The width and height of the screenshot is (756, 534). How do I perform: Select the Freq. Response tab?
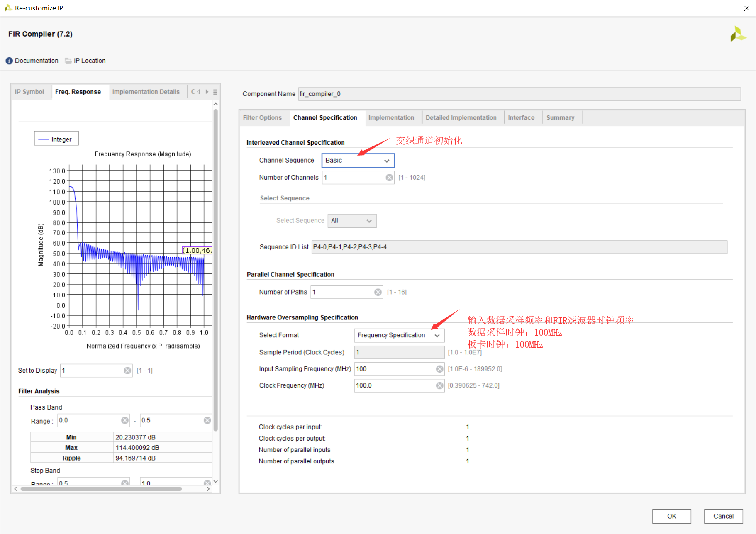(78, 92)
